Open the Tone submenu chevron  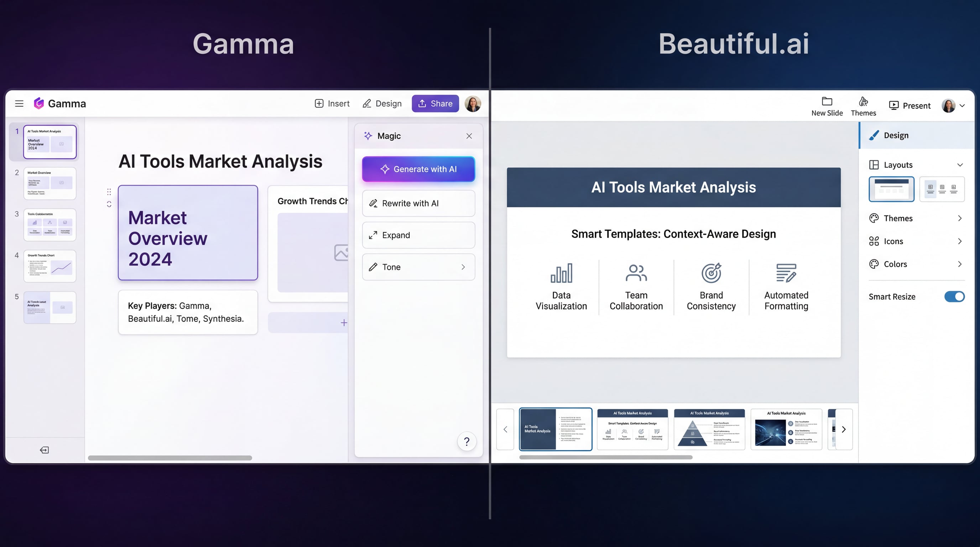(463, 267)
